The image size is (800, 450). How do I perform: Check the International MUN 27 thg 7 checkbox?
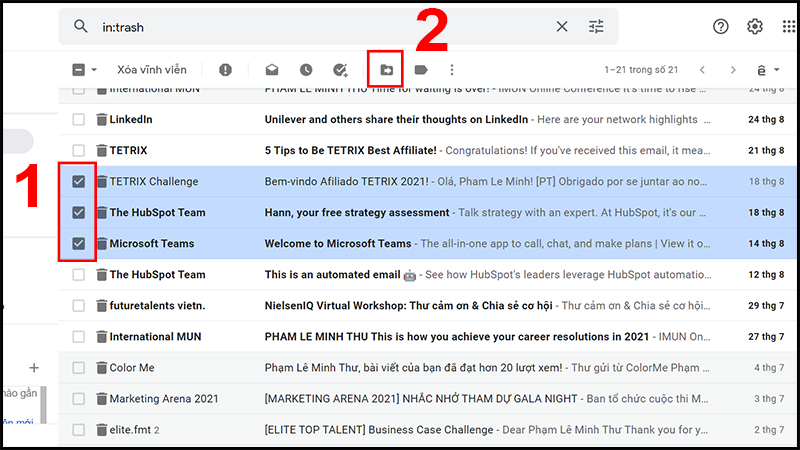click(x=79, y=337)
